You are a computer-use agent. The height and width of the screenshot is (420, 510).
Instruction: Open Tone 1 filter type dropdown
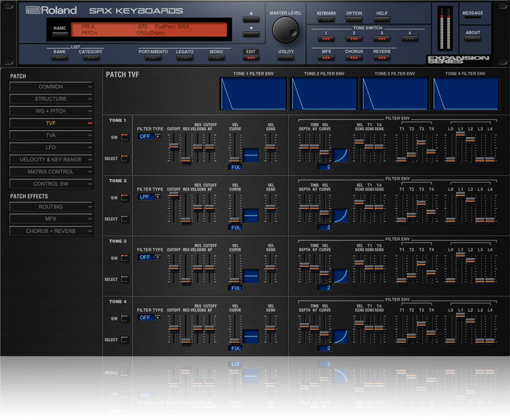pos(149,136)
